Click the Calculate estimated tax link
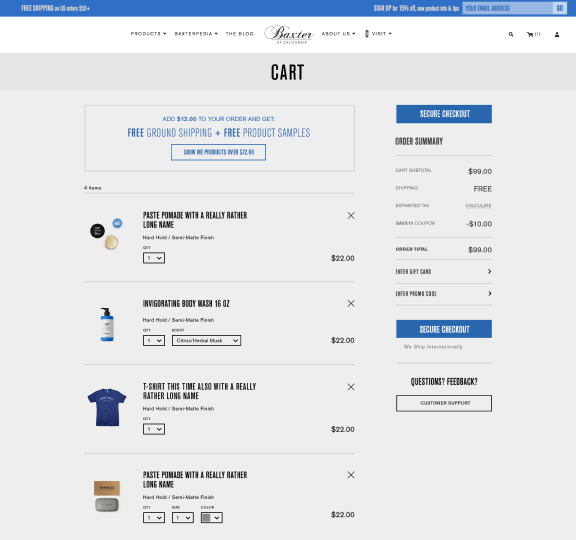576x540 pixels. pos(478,206)
